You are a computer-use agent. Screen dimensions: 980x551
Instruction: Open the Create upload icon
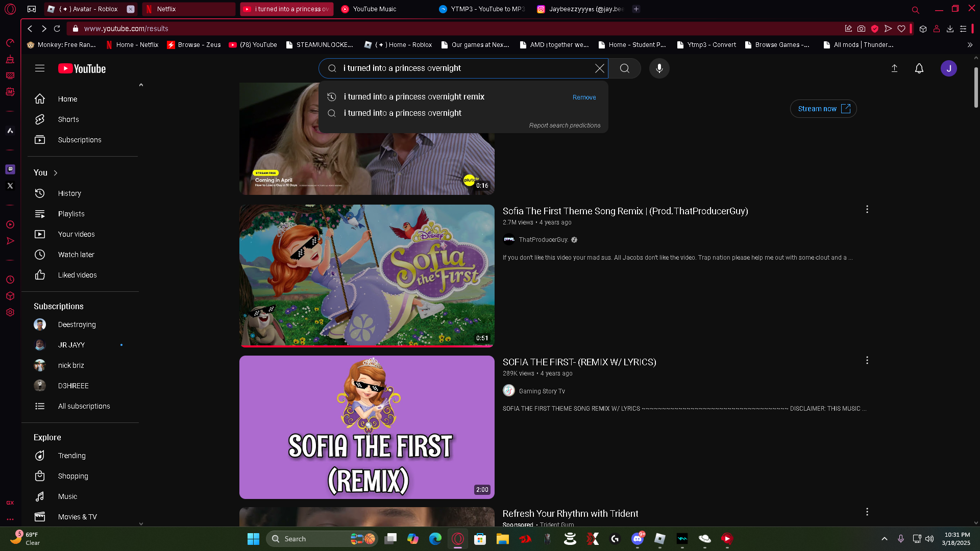(894, 68)
